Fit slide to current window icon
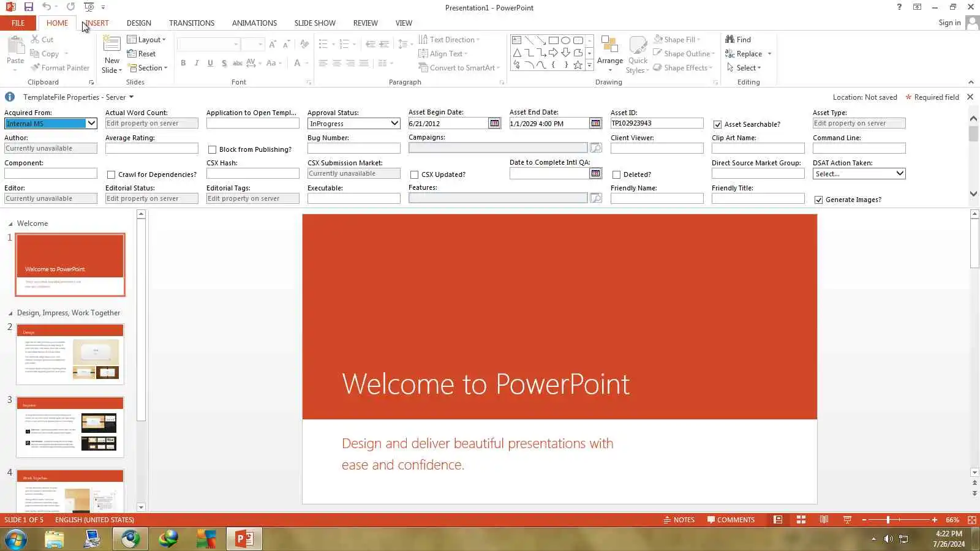Viewport: 980px width, 551px height. coord(972,520)
